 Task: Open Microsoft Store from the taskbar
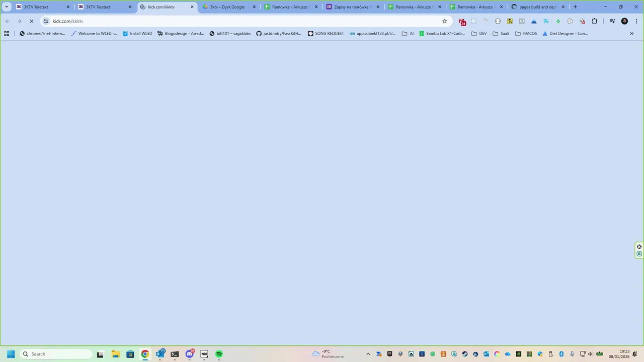[130, 354]
